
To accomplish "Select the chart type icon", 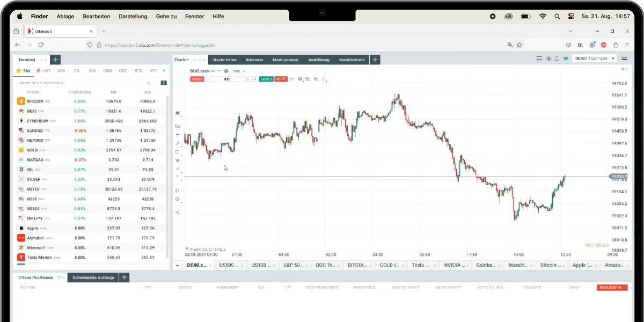I will pos(177,113).
